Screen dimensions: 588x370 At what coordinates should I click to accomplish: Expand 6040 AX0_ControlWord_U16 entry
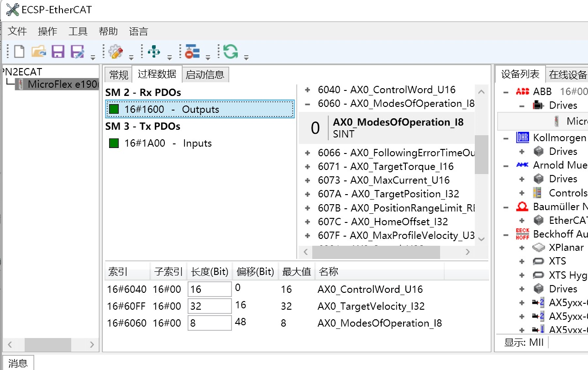[x=308, y=90]
